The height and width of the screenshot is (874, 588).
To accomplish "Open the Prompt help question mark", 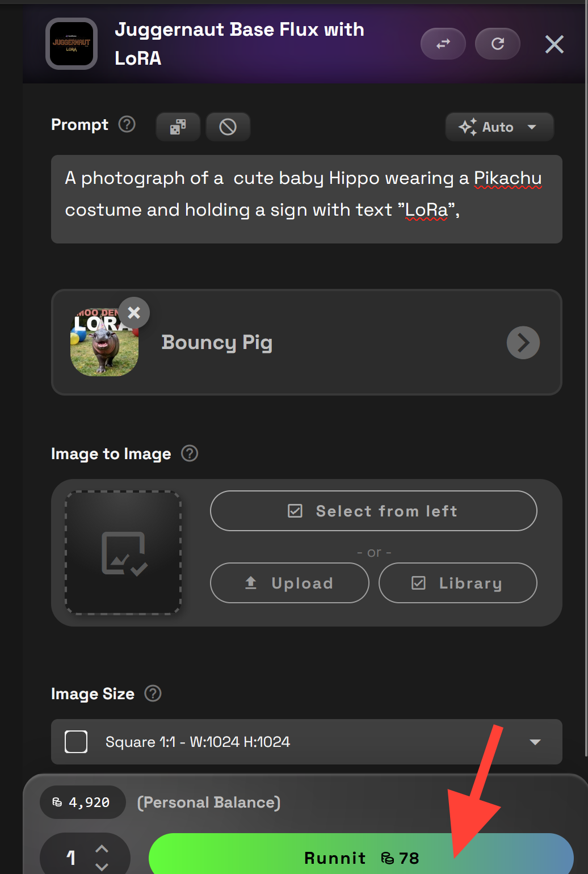I will click(x=127, y=124).
